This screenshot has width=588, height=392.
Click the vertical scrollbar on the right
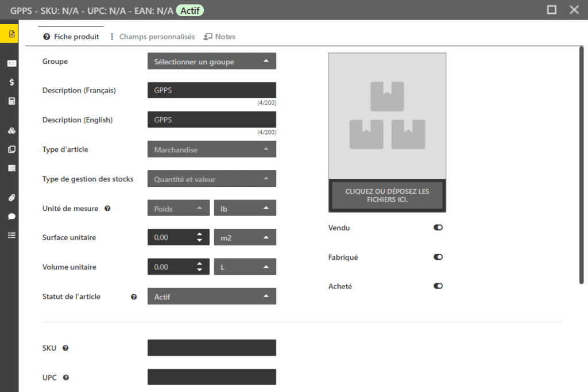581,167
